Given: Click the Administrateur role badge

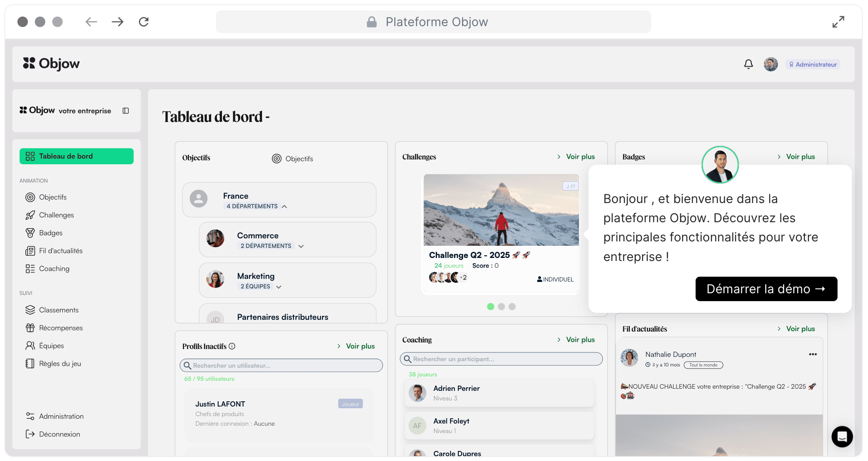Looking at the screenshot, I should point(813,64).
